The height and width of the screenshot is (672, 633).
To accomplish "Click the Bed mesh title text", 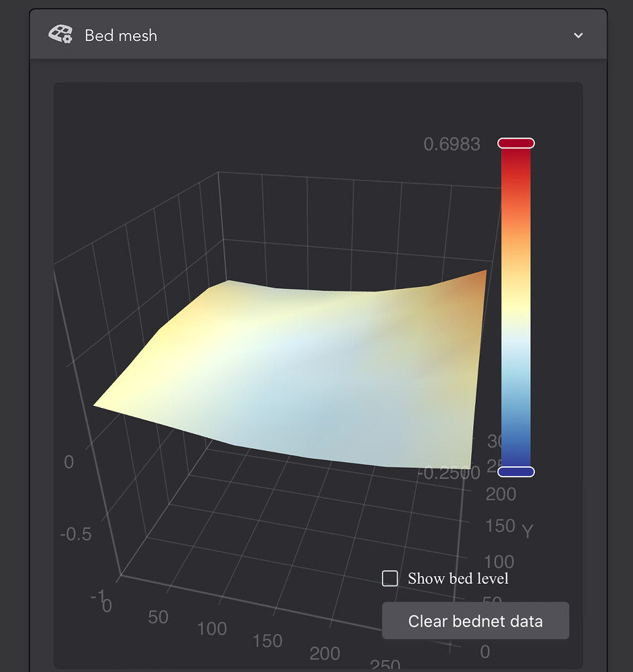I will (x=121, y=36).
